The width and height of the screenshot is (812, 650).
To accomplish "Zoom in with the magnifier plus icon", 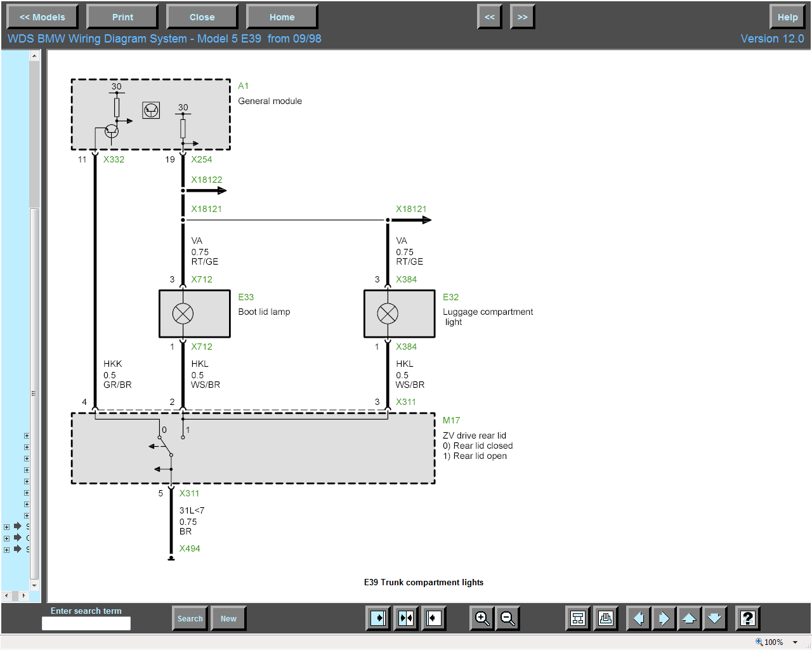I will [x=482, y=618].
